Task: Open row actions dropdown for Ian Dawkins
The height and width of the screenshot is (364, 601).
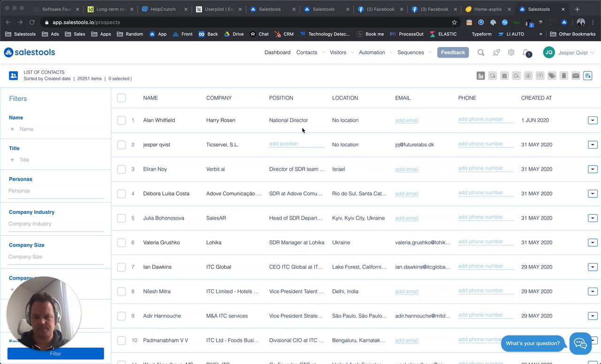Action: click(x=593, y=267)
